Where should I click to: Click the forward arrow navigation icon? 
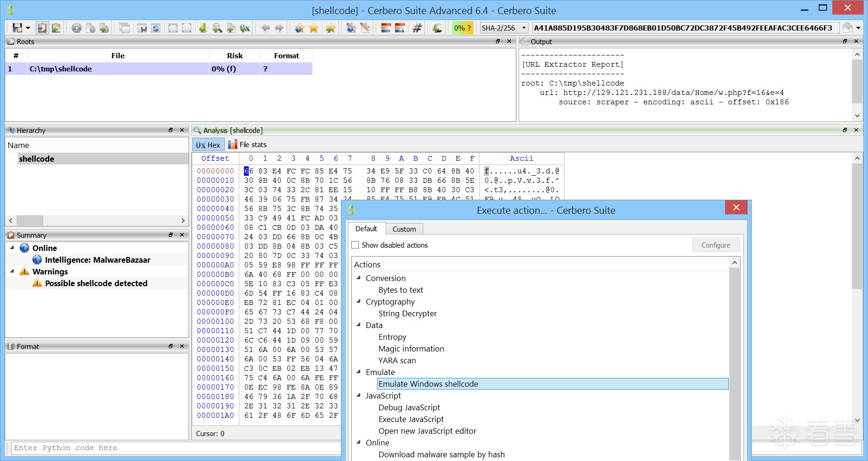(x=279, y=28)
